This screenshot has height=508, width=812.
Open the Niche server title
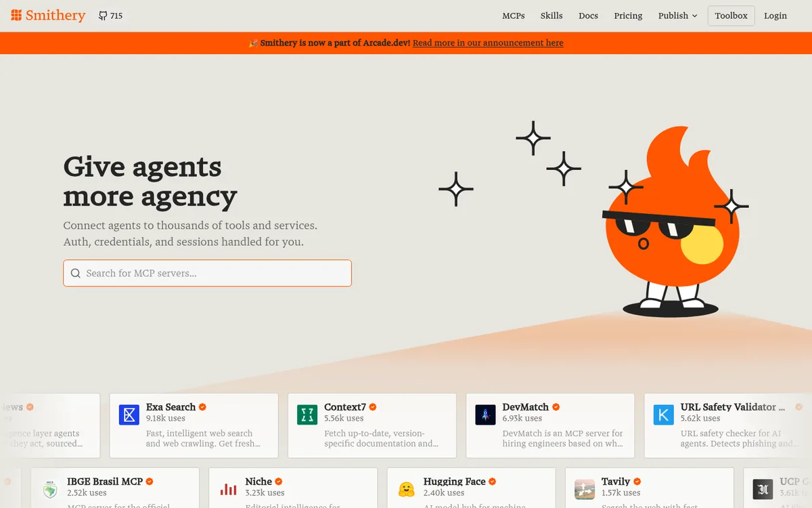pos(258,482)
